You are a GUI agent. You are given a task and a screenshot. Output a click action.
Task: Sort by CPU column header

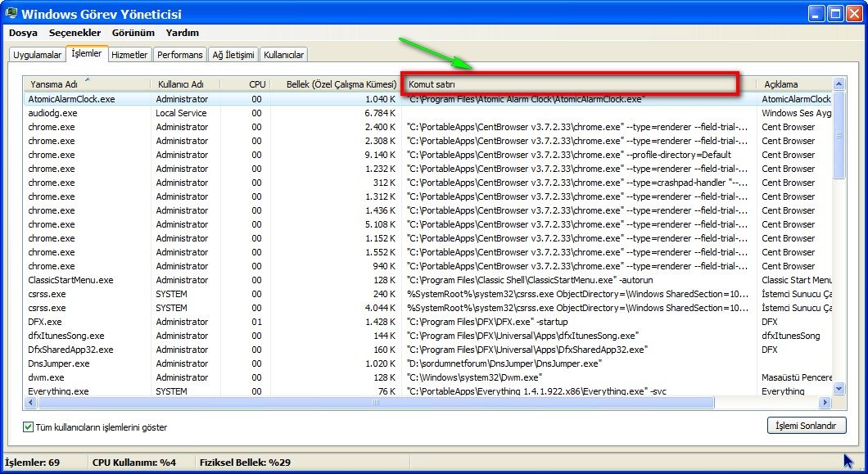245,84
